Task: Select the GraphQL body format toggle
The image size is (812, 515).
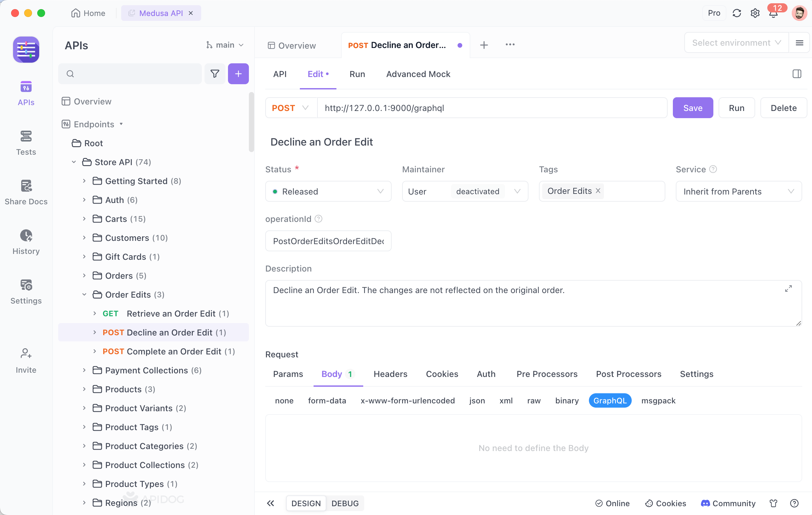Action: (x=610, y=400)
